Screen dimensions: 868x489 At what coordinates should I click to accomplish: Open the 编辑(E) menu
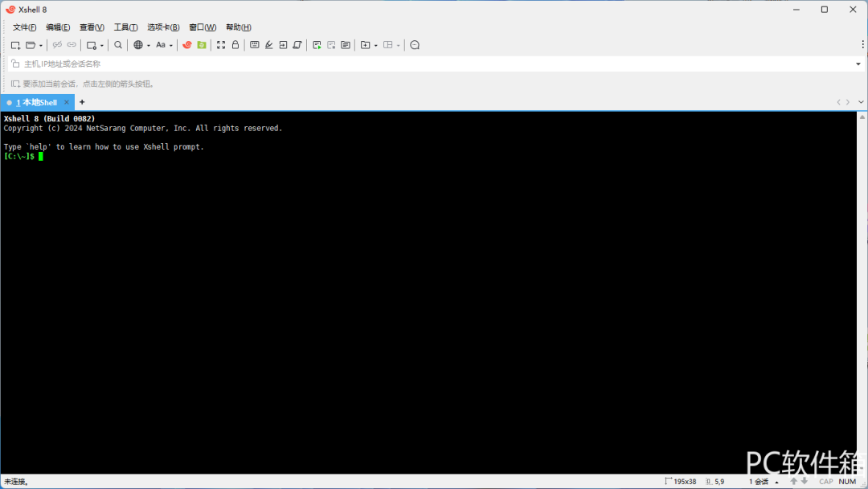tap(58, 27)
